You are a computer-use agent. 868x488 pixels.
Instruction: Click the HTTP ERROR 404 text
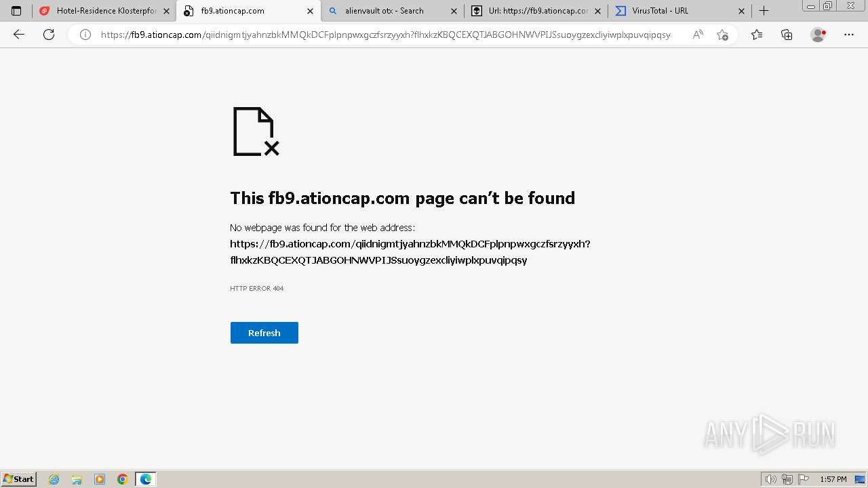[x=256, y=288]
